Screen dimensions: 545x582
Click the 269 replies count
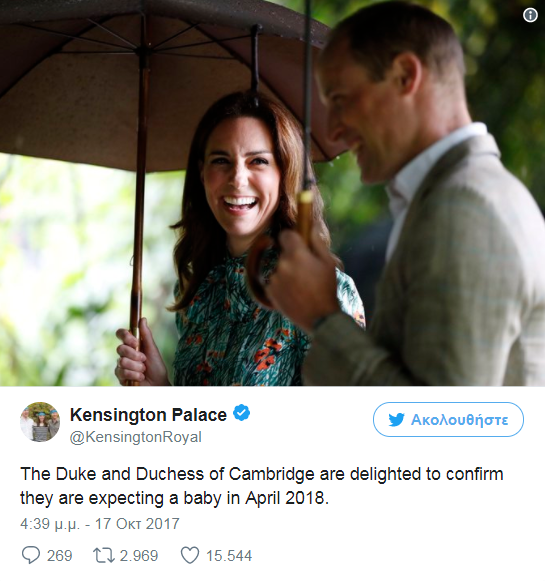tap(59, 556)
